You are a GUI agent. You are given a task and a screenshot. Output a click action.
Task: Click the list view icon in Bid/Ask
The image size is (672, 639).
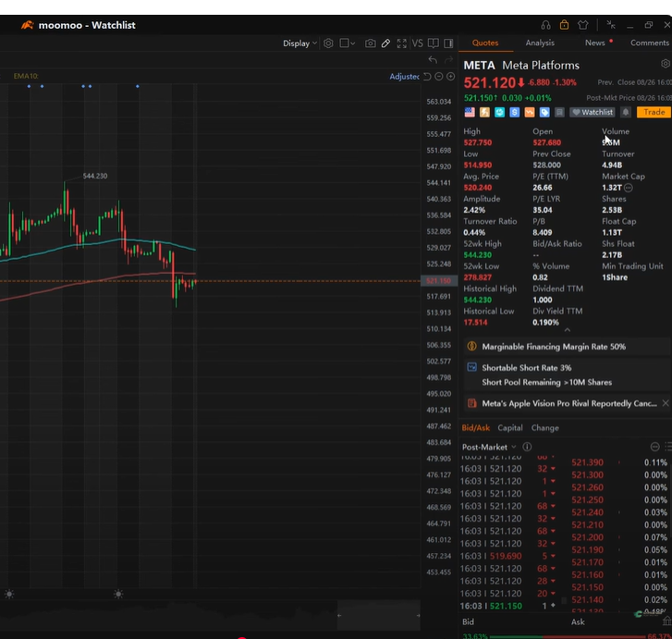point(667,447)
